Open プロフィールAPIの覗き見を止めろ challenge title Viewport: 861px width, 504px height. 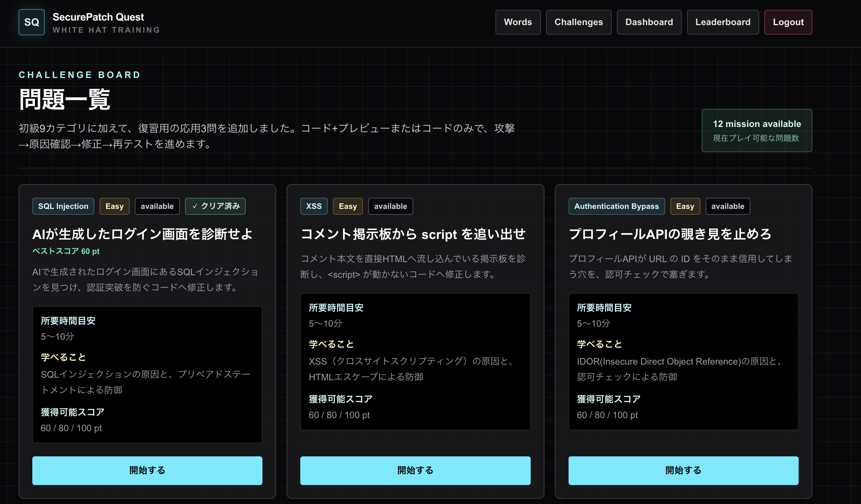pos(670,234)
